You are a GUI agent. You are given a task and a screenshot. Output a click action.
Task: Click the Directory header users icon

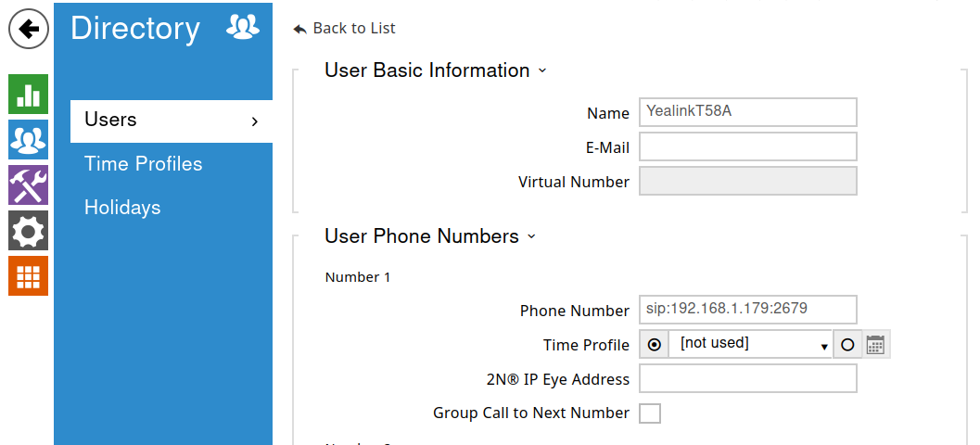pyautogui.click(x=243, y=29)
